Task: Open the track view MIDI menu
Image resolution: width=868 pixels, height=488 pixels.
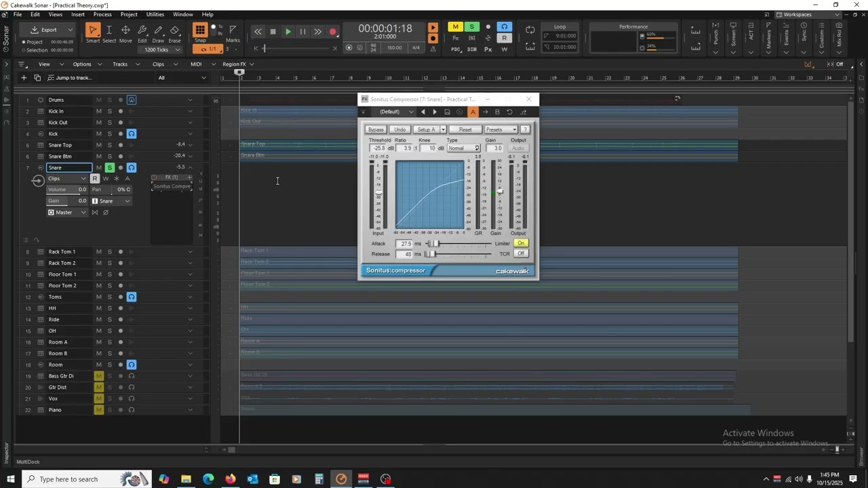Action: click(x=196, y=64)
